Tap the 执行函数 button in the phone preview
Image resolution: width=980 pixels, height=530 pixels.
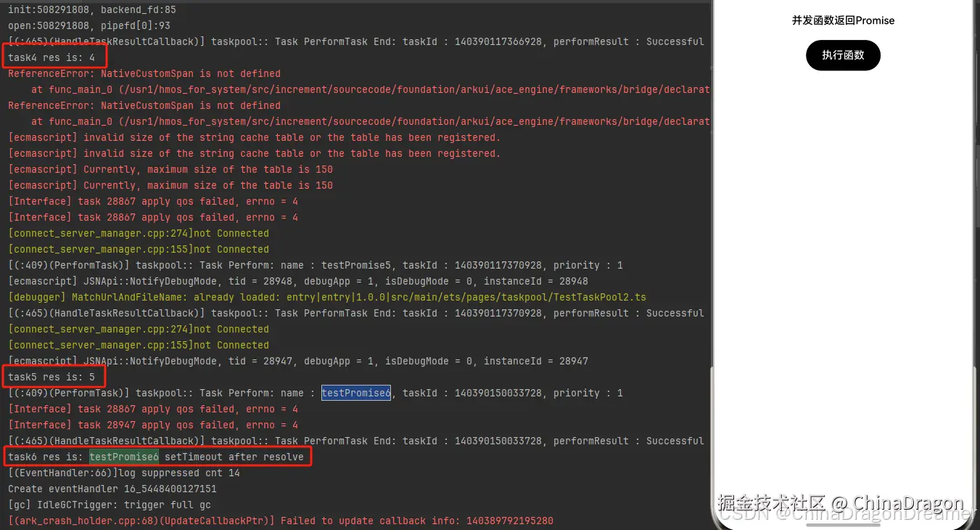coord(843,55)
